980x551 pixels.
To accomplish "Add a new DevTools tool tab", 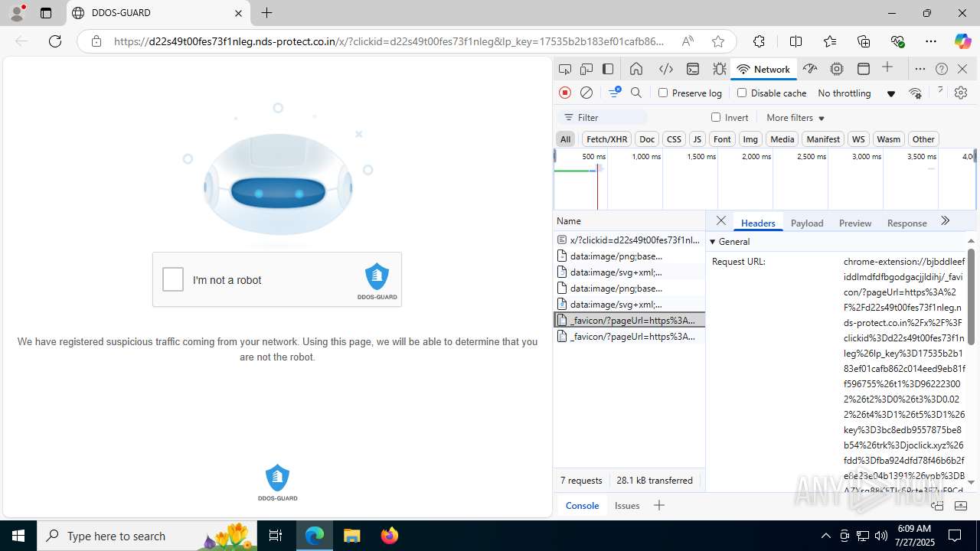I will (887, 68).
